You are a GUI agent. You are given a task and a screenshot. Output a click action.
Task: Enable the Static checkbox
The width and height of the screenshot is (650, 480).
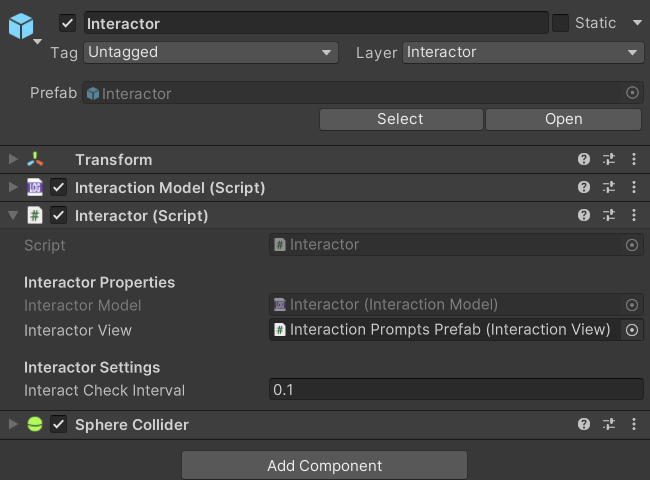pos(560,23)
